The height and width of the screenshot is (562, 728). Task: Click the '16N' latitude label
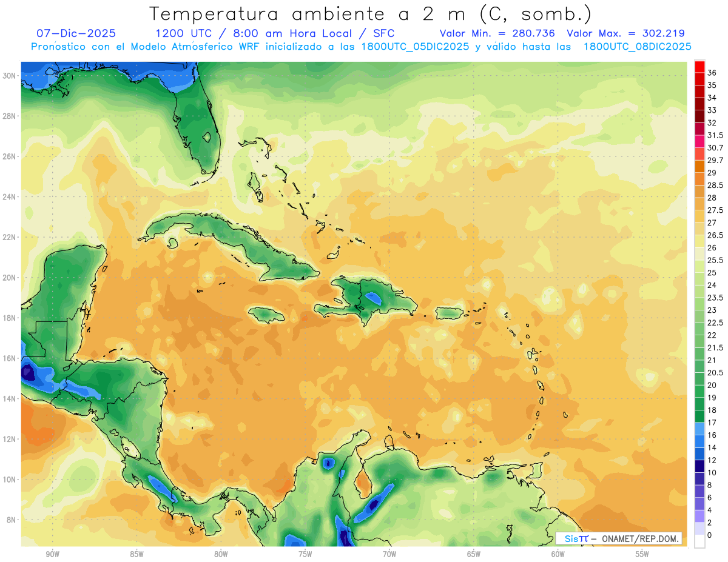(10, 358)
